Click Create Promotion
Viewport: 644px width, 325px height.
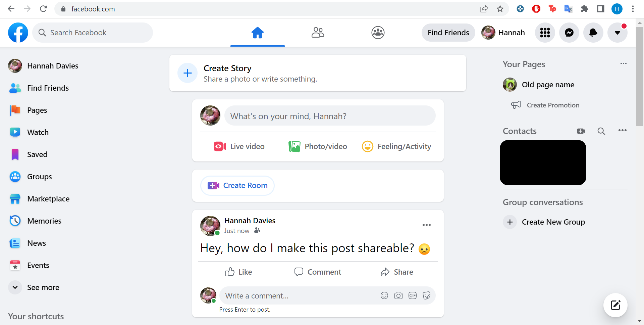pos(545,105)
